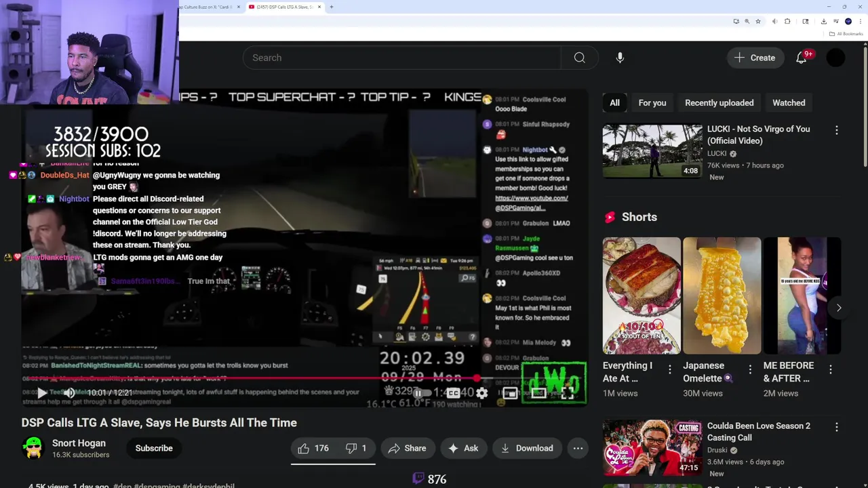The height and width of the screenshot is (488, 868).
Task: Switch to the Culture Buzz on X tab
Action: tap(207, 7)
